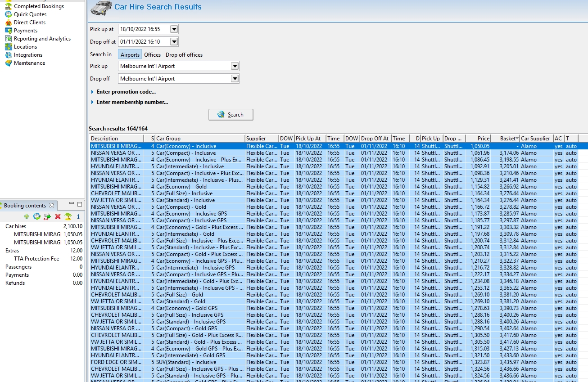The height and width of the screenshot is (382, 588).
Task: Click the blue info icon in Booking contents
Action: coord(78,216)
